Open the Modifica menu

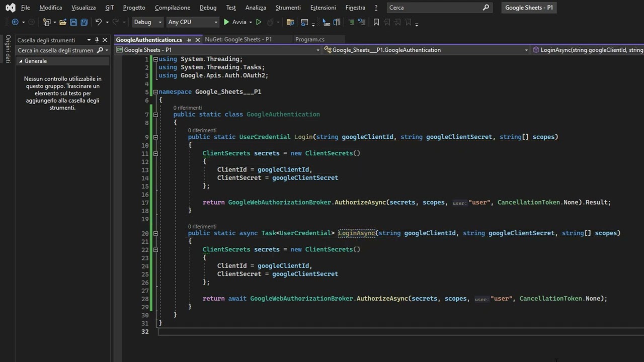tap(51, 8)
